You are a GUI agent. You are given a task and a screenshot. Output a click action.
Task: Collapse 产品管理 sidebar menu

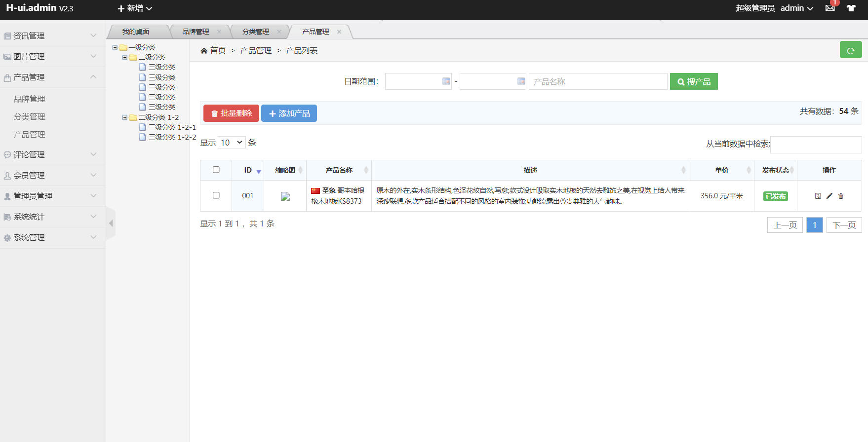click(53, 77)
